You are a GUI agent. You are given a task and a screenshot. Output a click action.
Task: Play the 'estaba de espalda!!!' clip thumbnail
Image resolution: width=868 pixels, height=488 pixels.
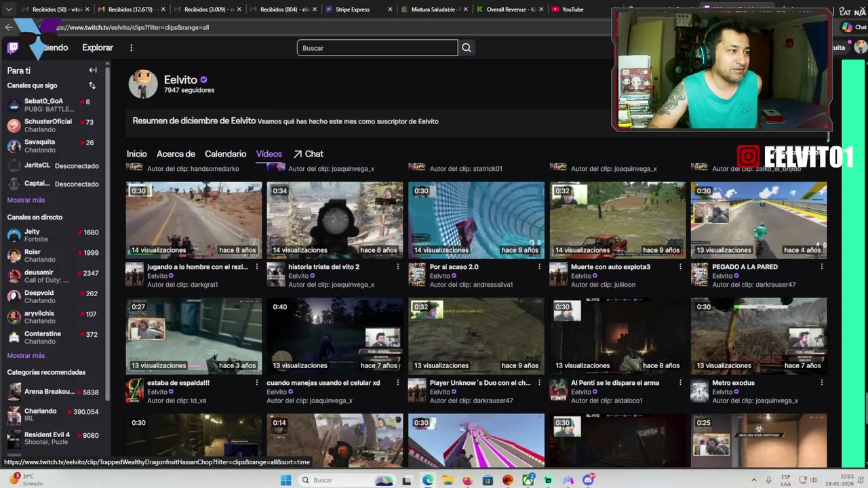(193, 335)
